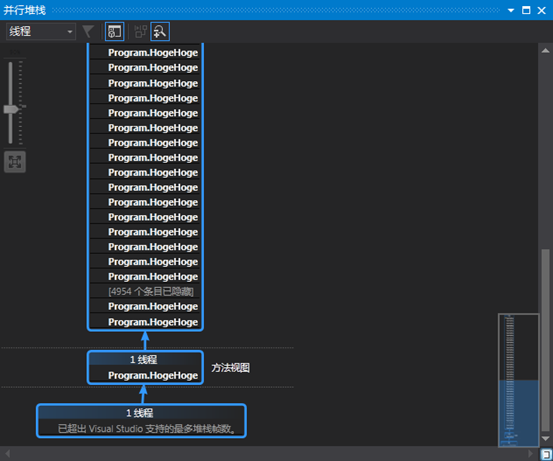This screenshot has height=461, width=553.
Task: Click the right arrow of the horizontal scrollbar
Action: pyautogui.click(x=530, y=453)
